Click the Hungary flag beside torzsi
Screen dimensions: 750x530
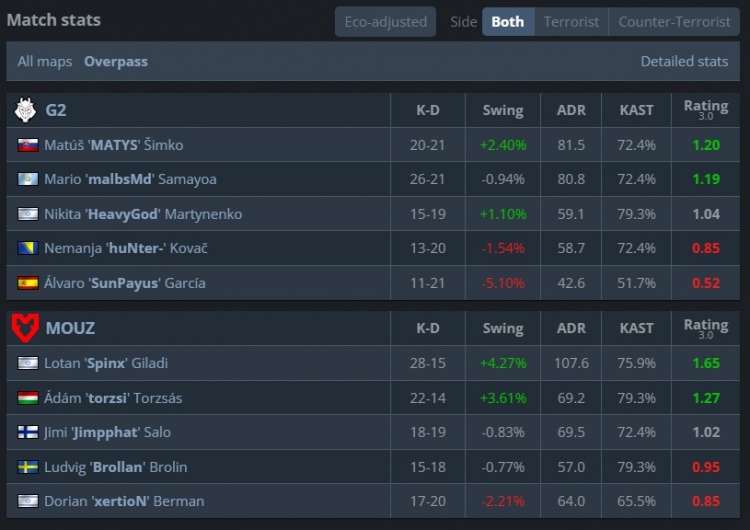28,398
